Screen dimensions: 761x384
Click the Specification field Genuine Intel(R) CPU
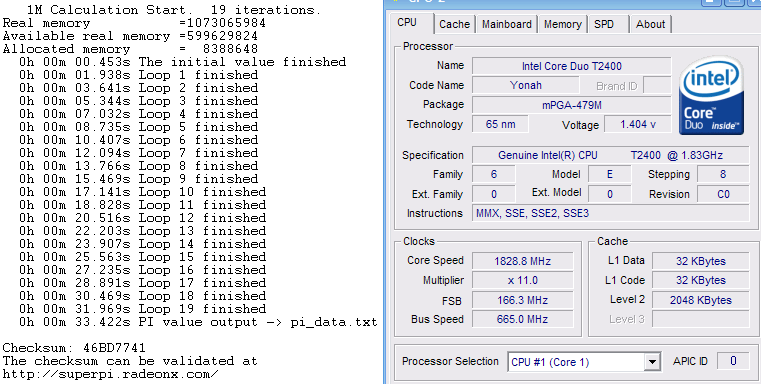click(x=611, y=155)
